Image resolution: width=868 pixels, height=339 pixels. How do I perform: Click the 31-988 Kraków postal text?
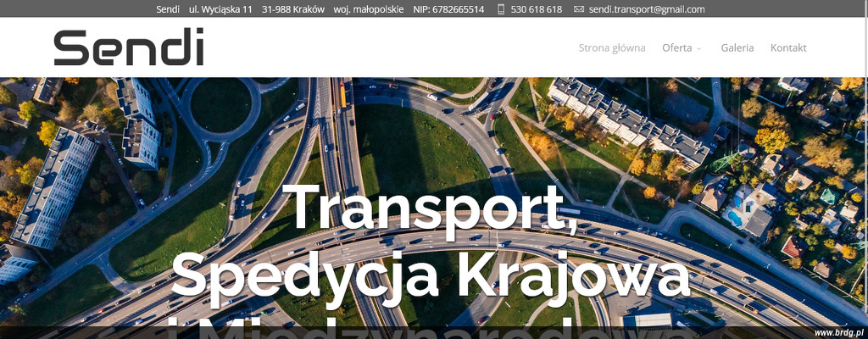click(x=293, y=9)
